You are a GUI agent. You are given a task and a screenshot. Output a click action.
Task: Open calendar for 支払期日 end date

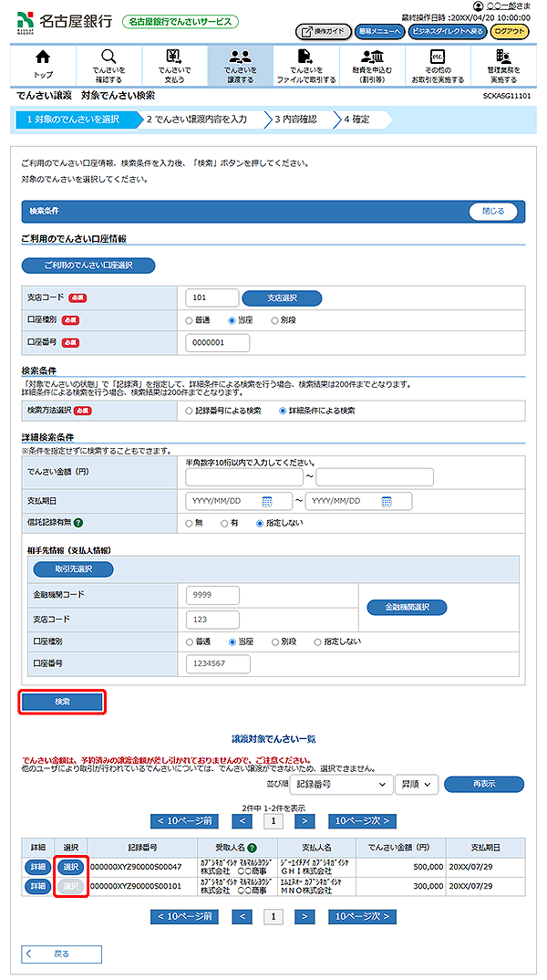pyautogui.click(x=387, y=501)
